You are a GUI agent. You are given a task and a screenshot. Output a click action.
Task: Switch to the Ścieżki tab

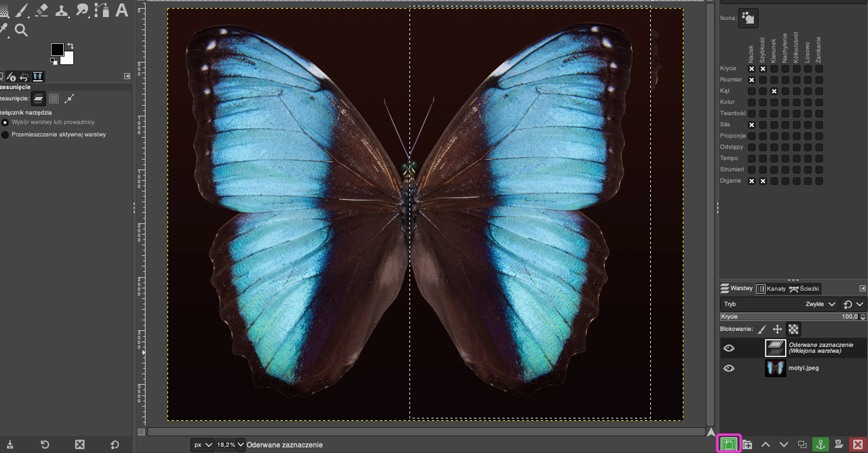pyautogui.click(x=804, y=289)
